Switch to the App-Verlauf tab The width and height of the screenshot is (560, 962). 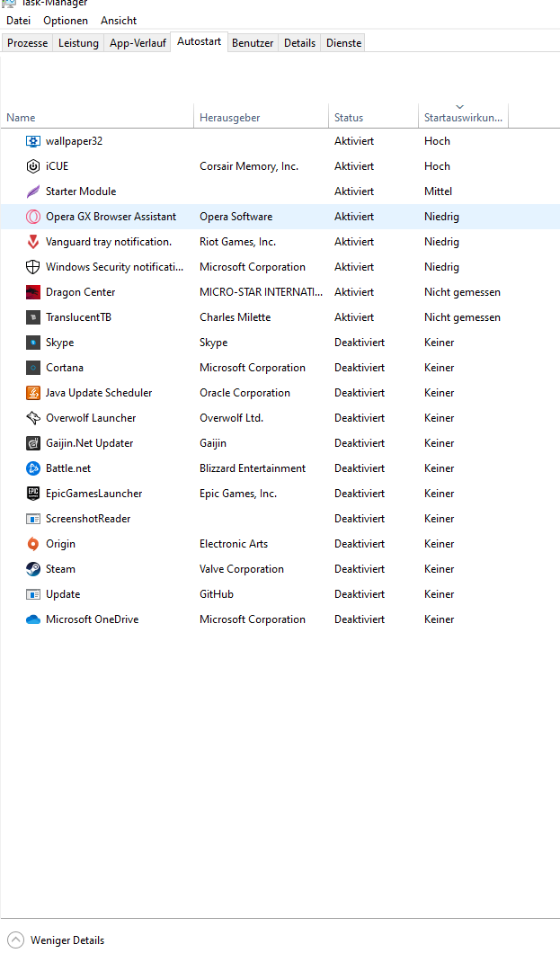click(138, 43)
